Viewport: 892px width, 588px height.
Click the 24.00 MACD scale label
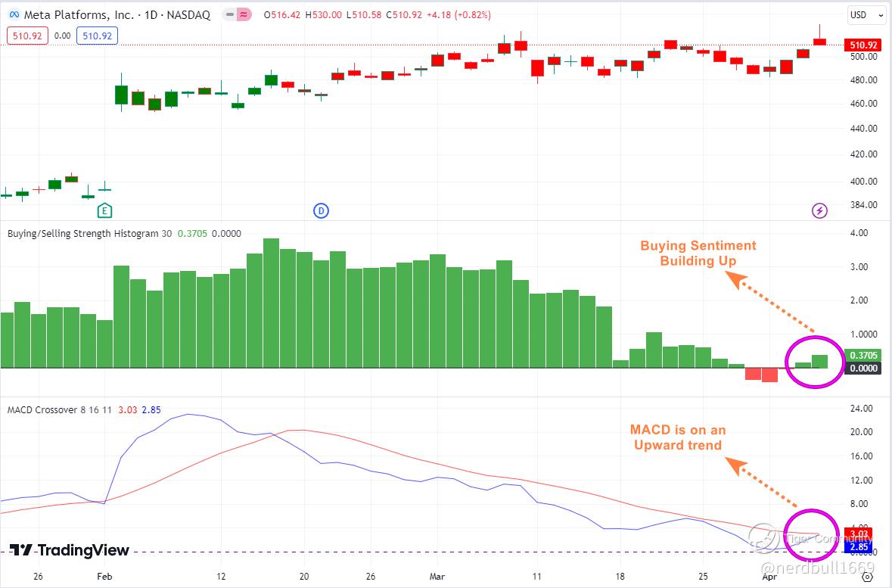tap(861, 408)
